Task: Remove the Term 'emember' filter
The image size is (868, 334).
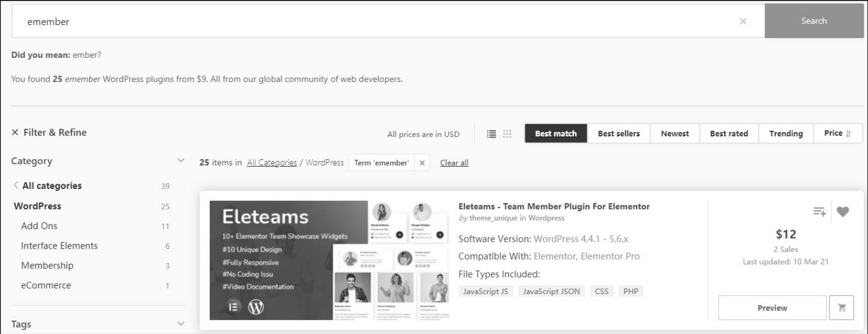Action: click(423, 163)
